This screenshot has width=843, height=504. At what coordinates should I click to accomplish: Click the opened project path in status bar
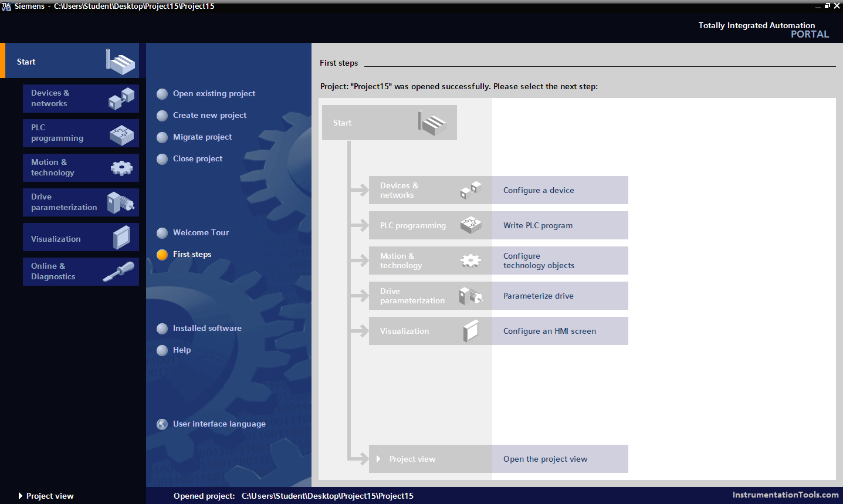(327, 496)
